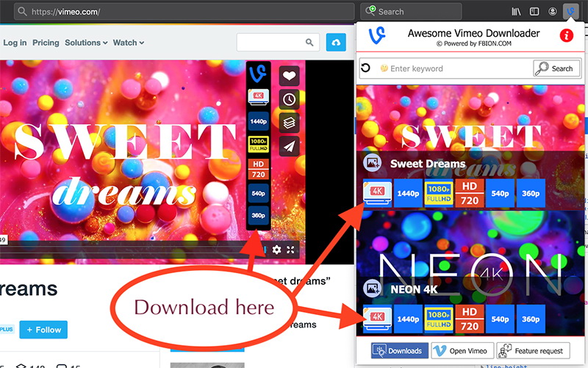This screenshot has width=588, height=368.
Task: Toggle fullscreen mode in the video player
Action: (x=291, y=250)
